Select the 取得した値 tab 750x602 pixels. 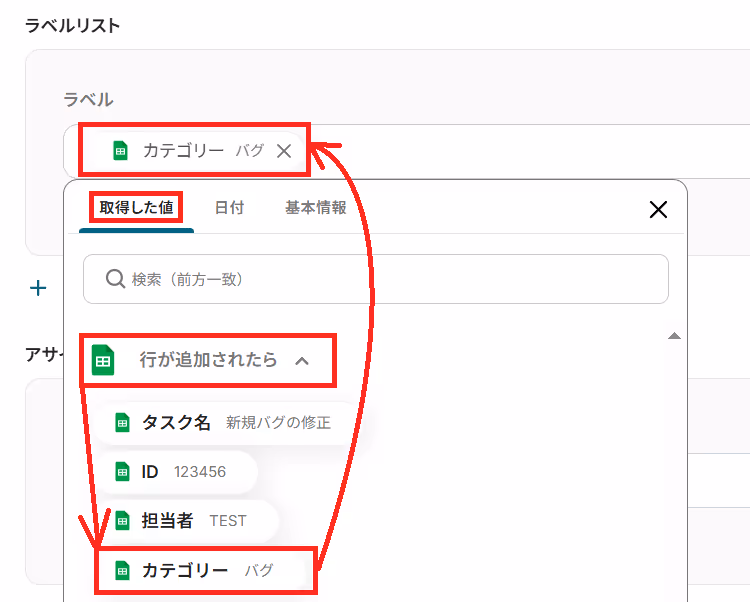[136, 208]
